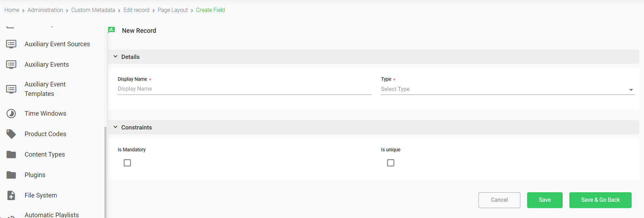Screen dimensions: 644x218
Task: Focus the Display Name text field
Action: 244,89
